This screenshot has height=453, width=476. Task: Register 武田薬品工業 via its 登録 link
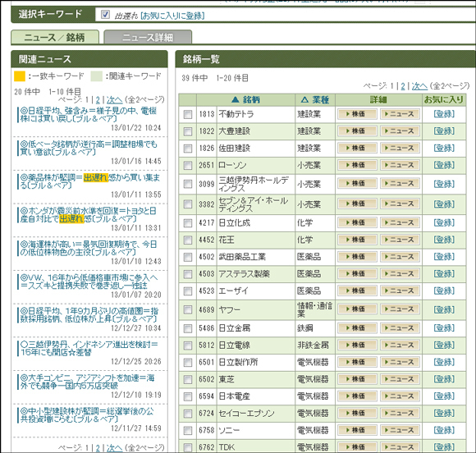click(x=444, y=257)
